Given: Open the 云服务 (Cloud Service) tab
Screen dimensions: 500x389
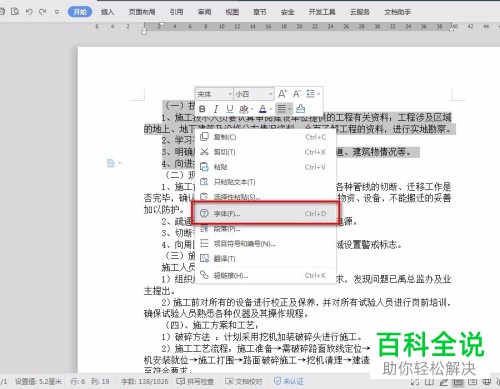Looking at the screenshot, I should pos(360,12).
